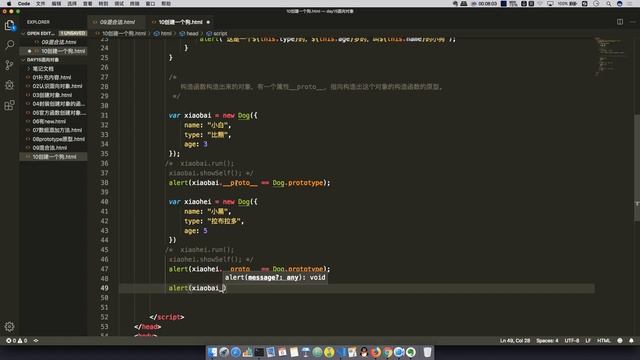Open Finder from the Dock
The height and width of the screenshot is (360, 640).
[x=212, y=352]
